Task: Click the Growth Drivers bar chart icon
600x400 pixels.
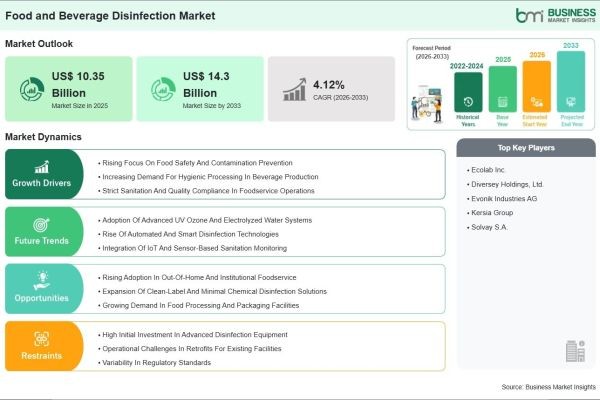Action: [x=42, y=167]
